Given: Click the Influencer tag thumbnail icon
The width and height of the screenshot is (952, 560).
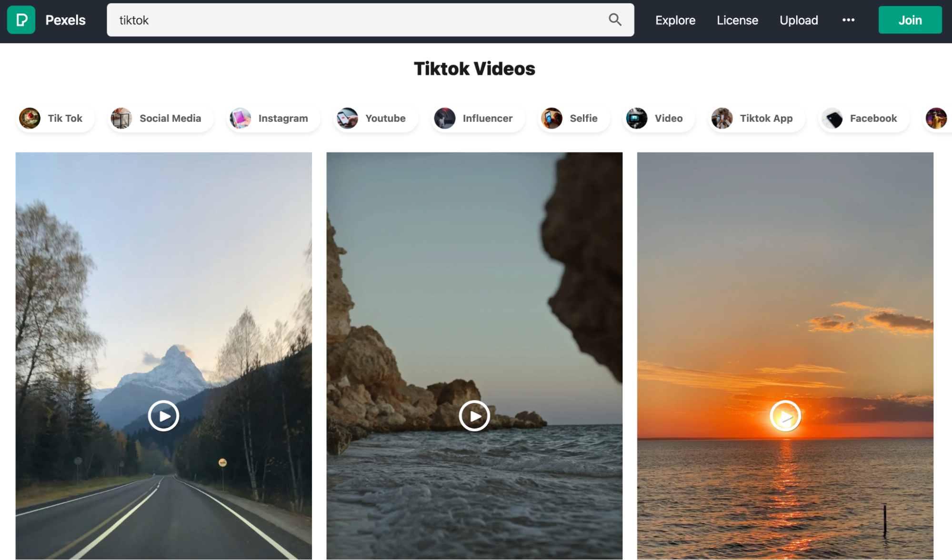Looking at the screenshot, I should (x=445, y=118).
